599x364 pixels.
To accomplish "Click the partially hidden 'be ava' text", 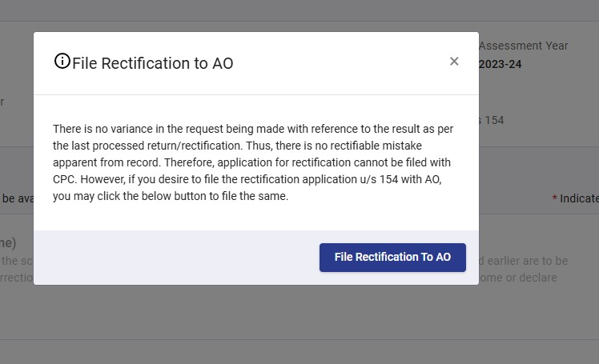I will pyautogui.click(x=16, y=198).
